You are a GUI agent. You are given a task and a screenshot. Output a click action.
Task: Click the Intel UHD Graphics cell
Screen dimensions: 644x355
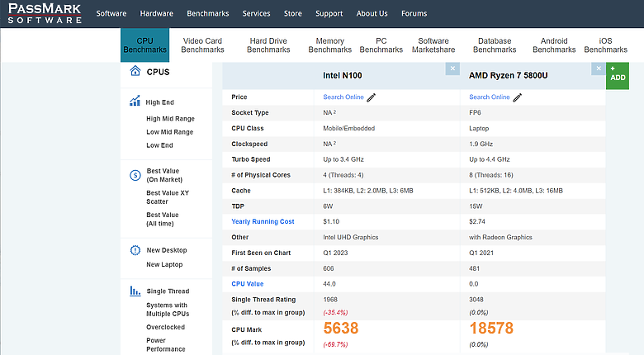click(x=350, y=237)
